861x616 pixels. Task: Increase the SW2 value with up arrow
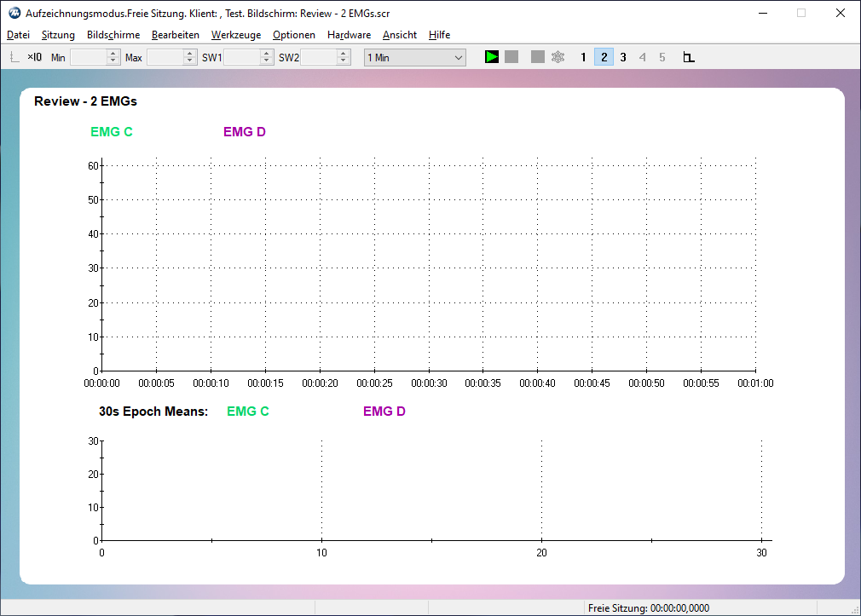344,54
